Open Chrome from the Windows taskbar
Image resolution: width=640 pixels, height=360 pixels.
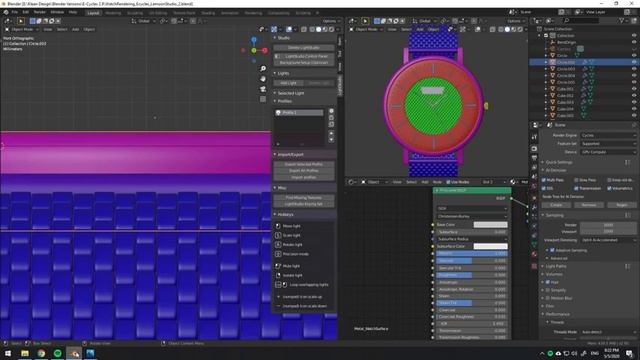(x=41, y=353)
